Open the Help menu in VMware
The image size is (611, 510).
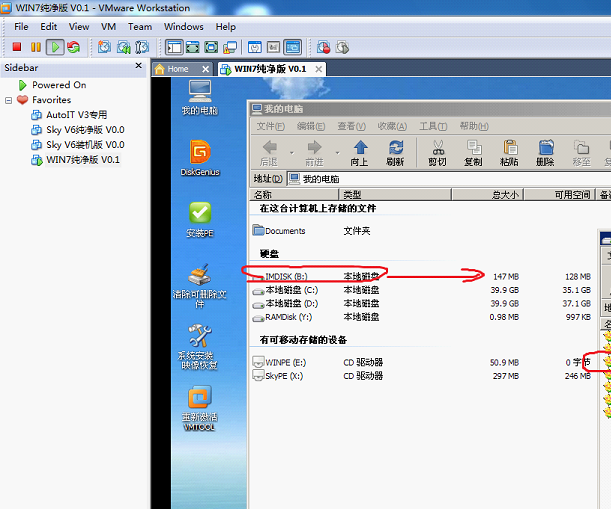point(226,26)
